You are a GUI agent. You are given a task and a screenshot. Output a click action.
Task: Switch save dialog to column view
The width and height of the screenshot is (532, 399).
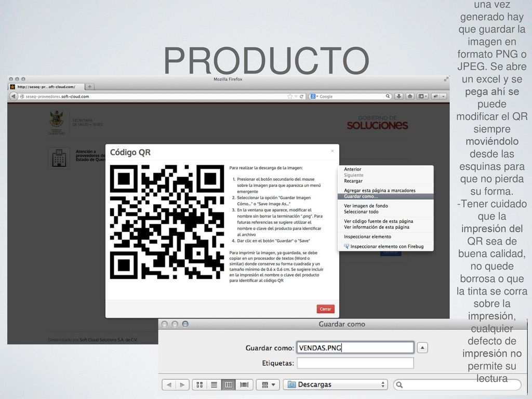229,385
